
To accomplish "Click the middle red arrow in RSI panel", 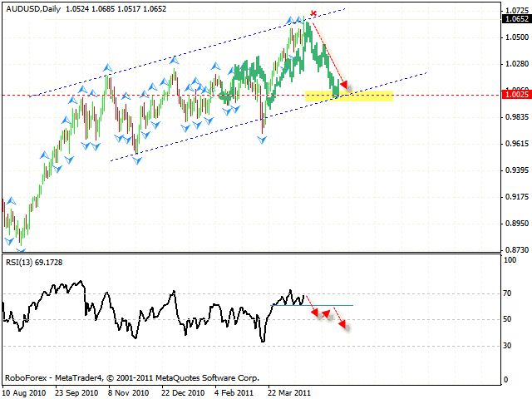I will tap(328, 313).
